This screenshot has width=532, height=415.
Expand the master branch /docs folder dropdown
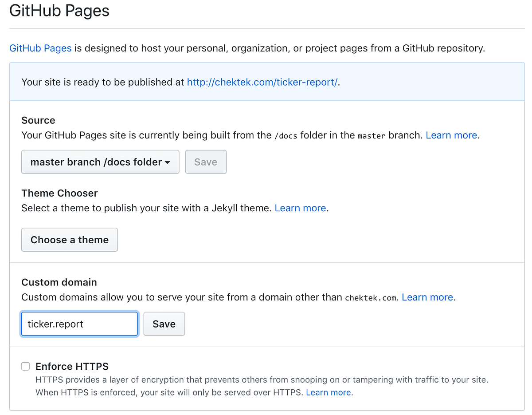100,162
